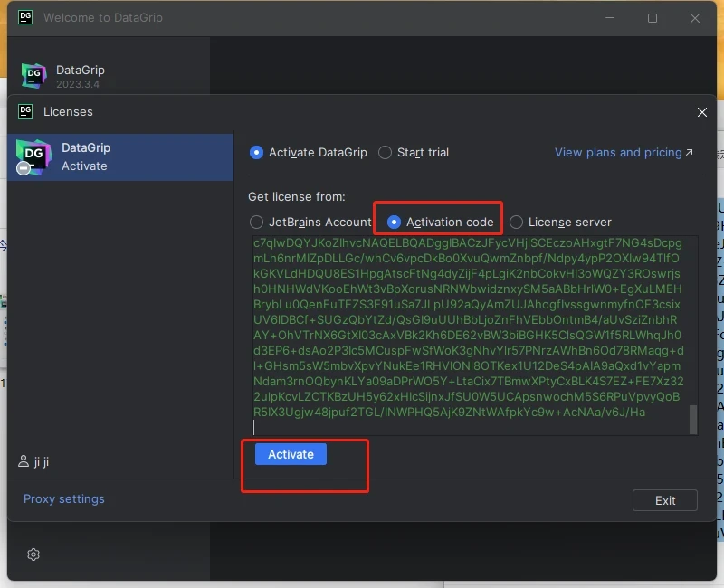Click the Exit button
The height and width of the screenshot is (588, 724).
(x=665, y=500)
